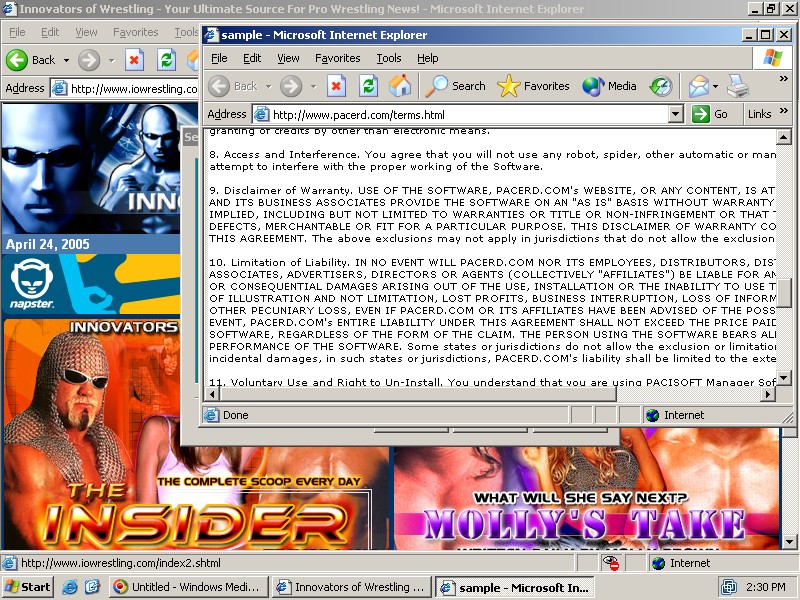Image resolution: width=800 pixels, height=600 pixels.
Task: Open Favorites menu in sample window
Action: [x=337, y=58]
